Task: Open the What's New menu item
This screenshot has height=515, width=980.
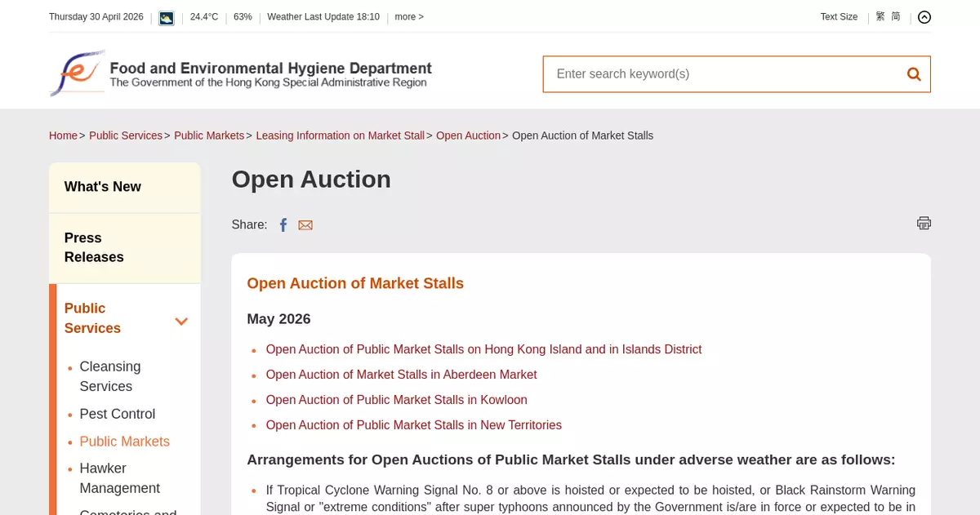Action: (103, 187)
